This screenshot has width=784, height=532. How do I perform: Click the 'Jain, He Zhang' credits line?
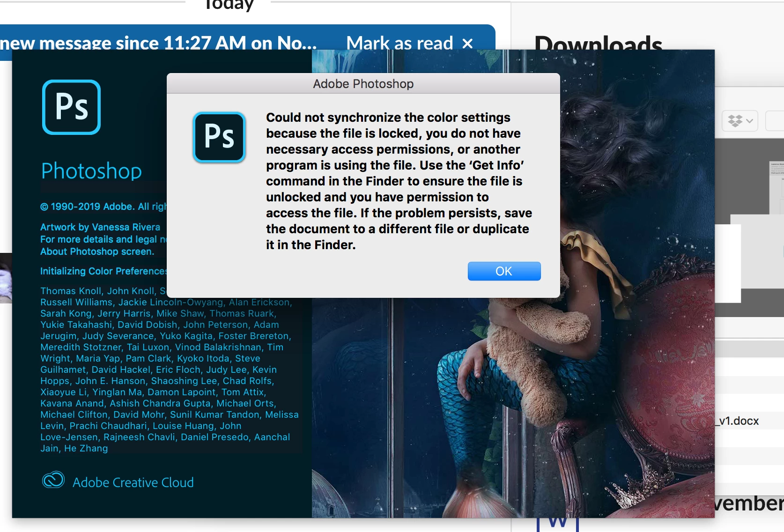click(74, 448)
